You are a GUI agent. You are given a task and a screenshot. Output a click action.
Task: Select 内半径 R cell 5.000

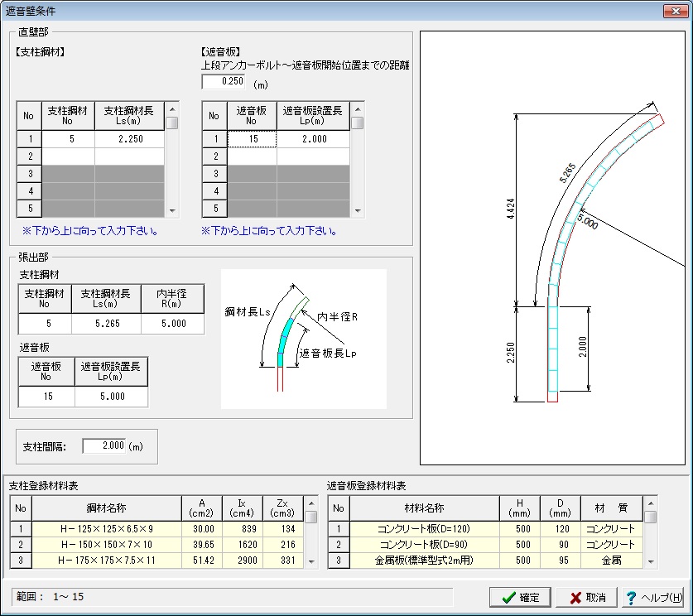(172, 324)
